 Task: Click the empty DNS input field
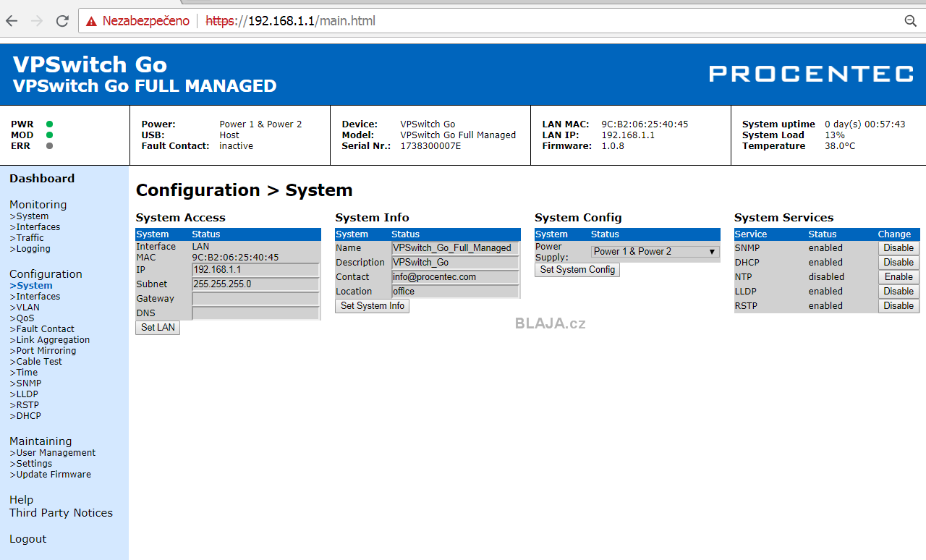click(x=255, y=313)
